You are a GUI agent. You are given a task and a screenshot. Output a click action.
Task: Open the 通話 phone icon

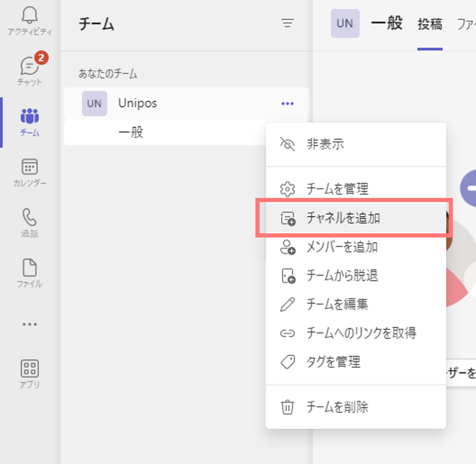tap(29, 223)
